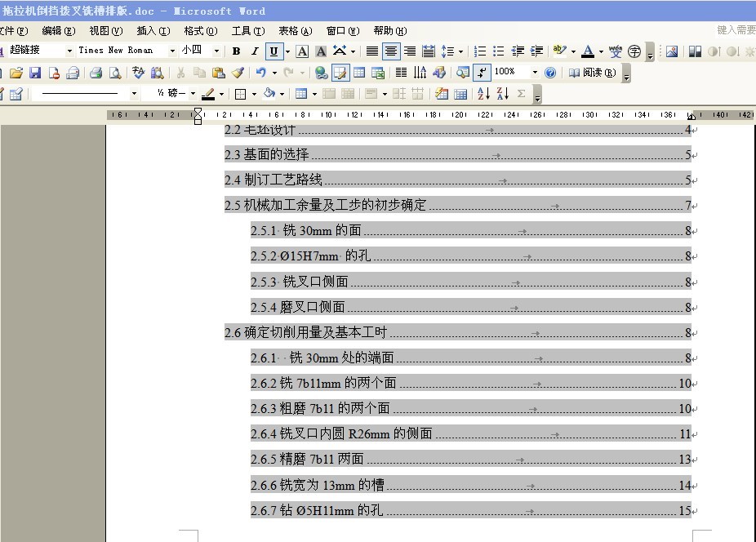This screenshot has height=542, width=756.
Task: Open the 帮助(H) menu
Action: [x=390, y=31]
